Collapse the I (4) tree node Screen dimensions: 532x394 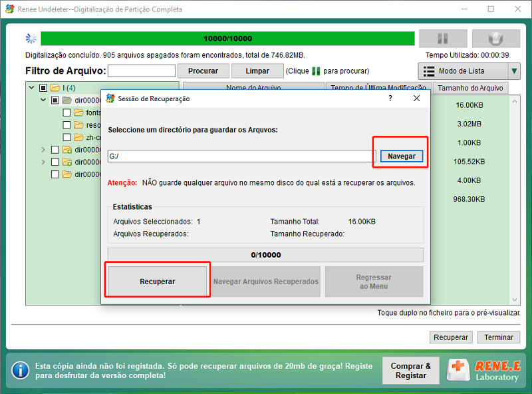pos(31,88)
